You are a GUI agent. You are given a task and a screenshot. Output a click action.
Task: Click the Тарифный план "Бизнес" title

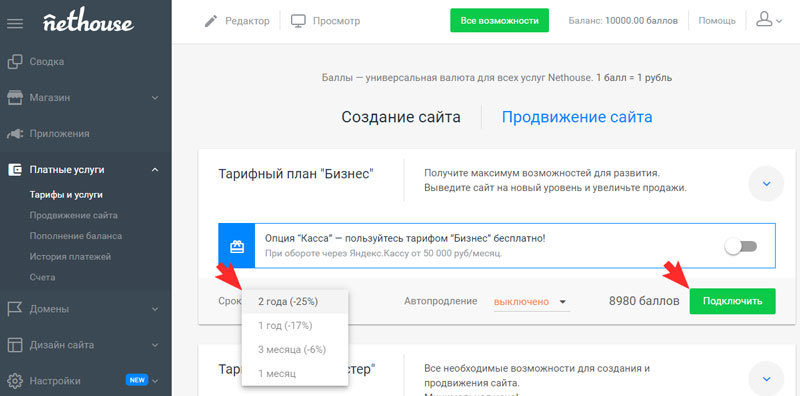(296, 174)
